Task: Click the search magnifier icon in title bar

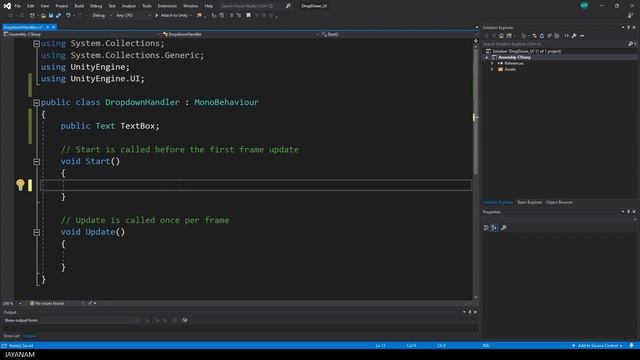Action: pyautogui.click(x=288, y=6)
